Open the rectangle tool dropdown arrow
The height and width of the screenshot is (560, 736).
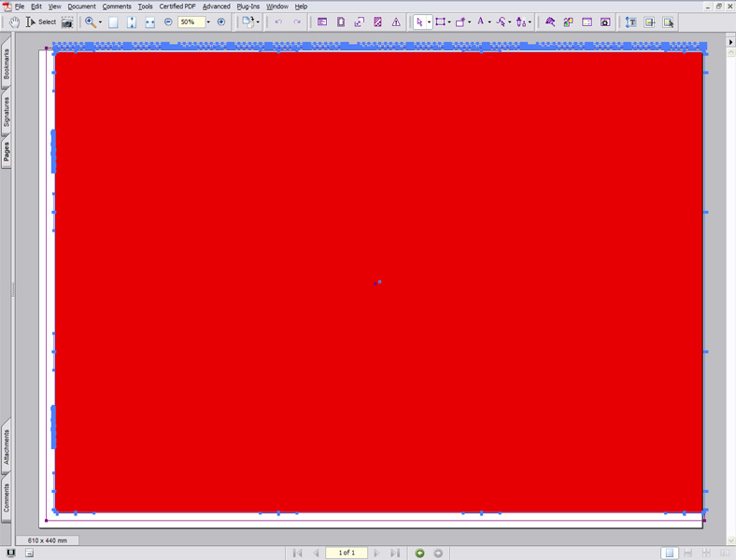point(449,22)
